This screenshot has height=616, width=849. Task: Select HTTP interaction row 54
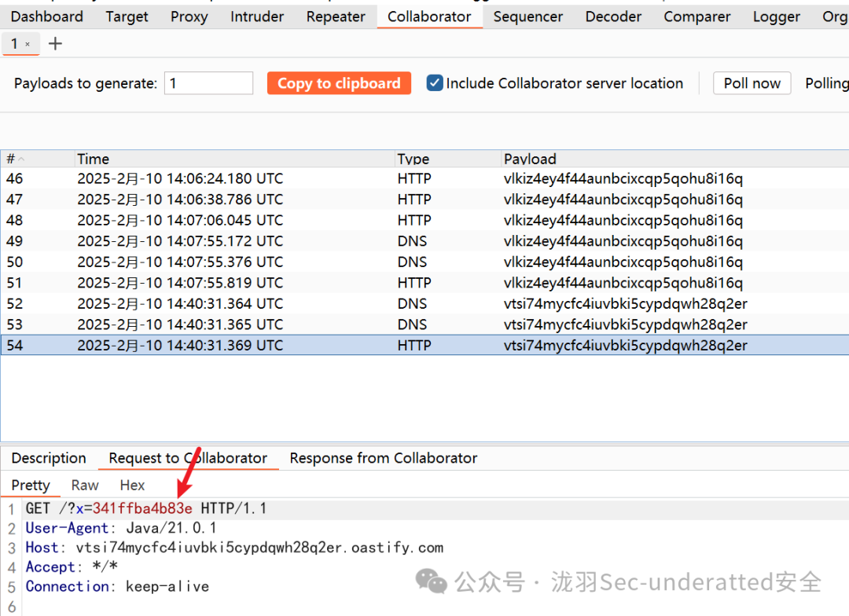point(424,346)
